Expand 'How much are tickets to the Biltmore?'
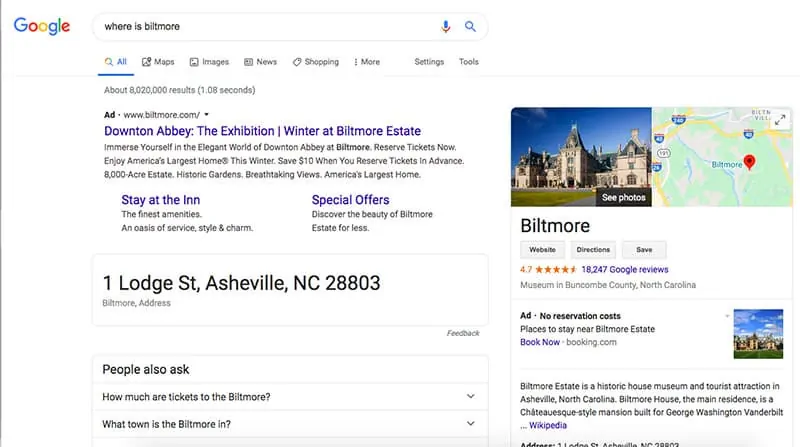Viewport: 800px width, 447px height. tap(290, 396)
